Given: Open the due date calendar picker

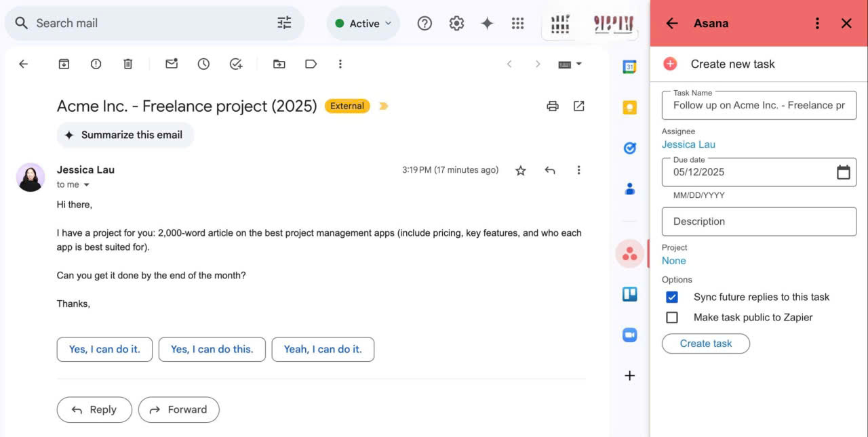Looking at the screenshot, I should click(843, 172).
